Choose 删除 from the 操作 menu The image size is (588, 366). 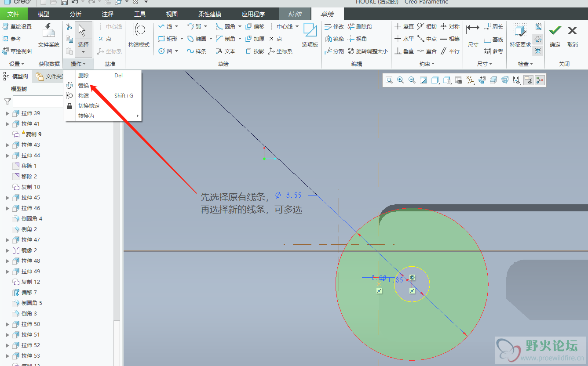pos(84,75)
